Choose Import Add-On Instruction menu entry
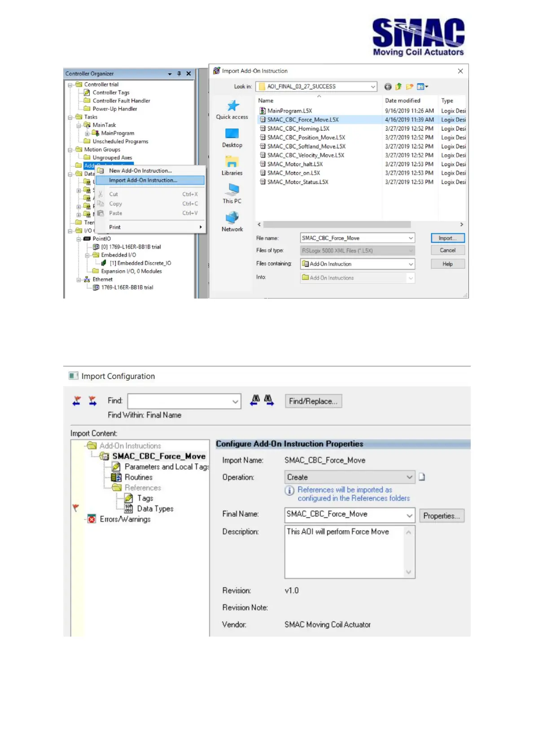 (x=150, y=180)
